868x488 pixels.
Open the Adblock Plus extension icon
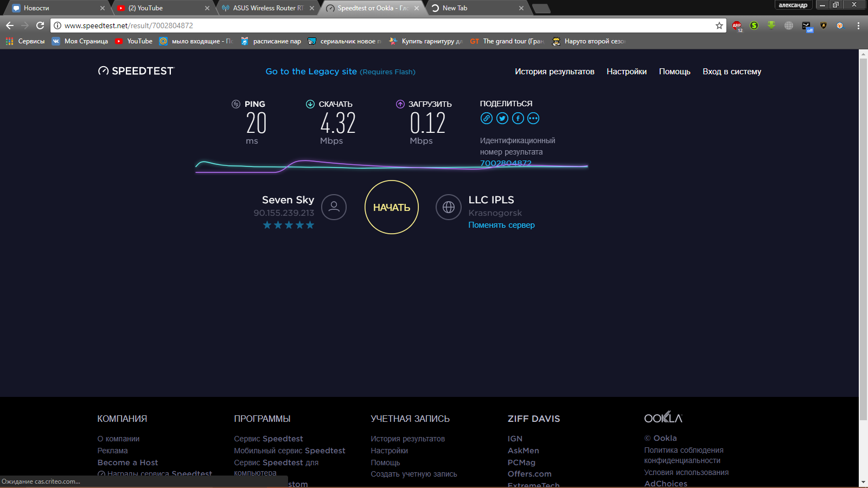pos(737,25)
